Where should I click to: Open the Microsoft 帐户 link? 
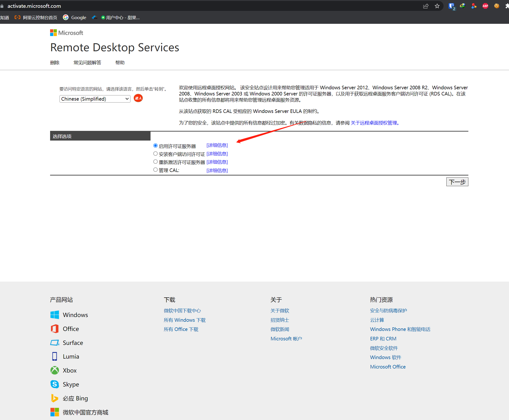[x=286, y=339]
